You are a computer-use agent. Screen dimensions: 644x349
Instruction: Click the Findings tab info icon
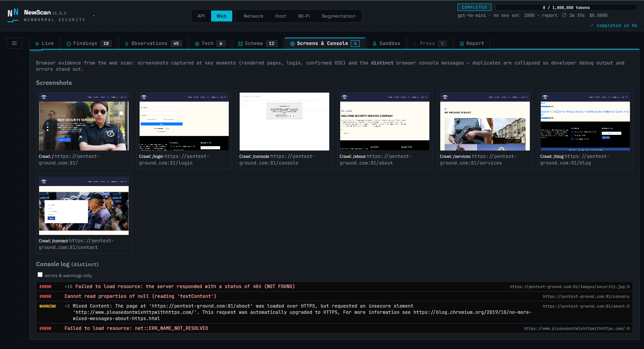(x=69, y=44)
